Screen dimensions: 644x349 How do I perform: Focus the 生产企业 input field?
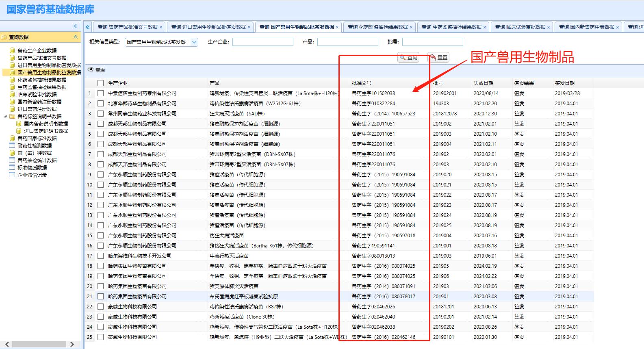coord(263,42)
